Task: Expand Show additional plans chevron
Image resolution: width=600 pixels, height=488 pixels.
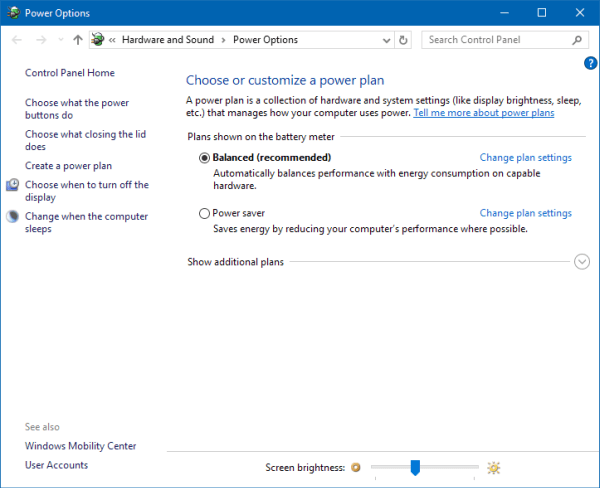Action: click(582, 262)
